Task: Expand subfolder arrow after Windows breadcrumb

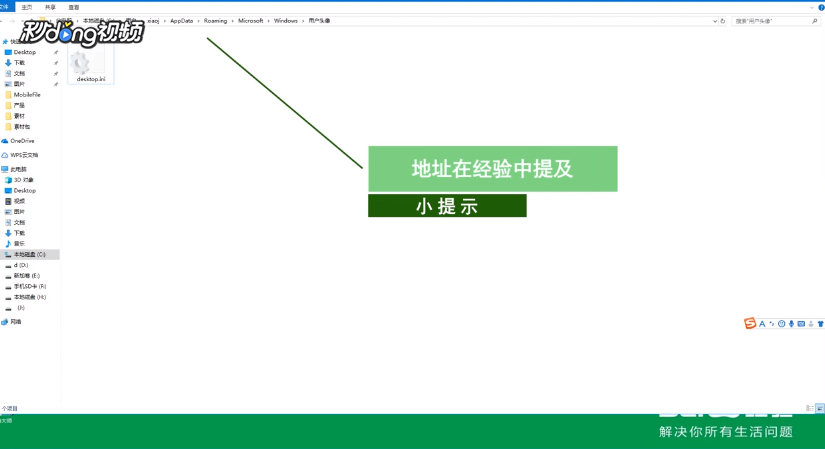Action: pos(303,21)
